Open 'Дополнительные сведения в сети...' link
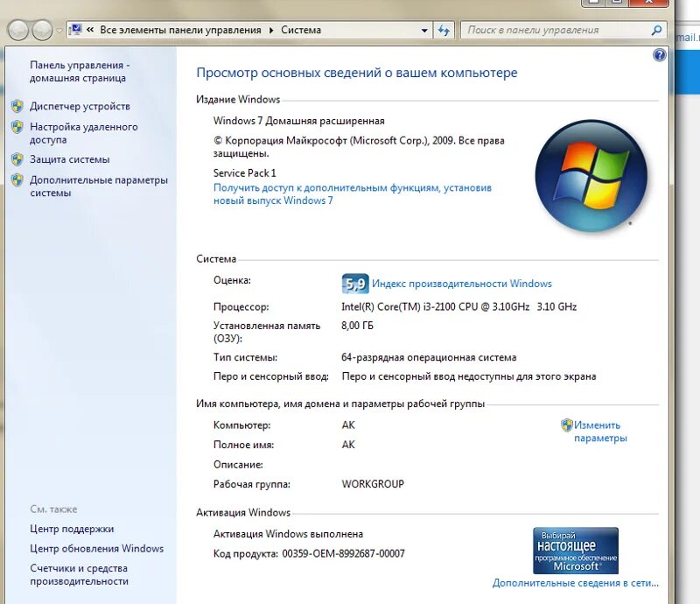700x604 pixels. [x=576, y=583]
